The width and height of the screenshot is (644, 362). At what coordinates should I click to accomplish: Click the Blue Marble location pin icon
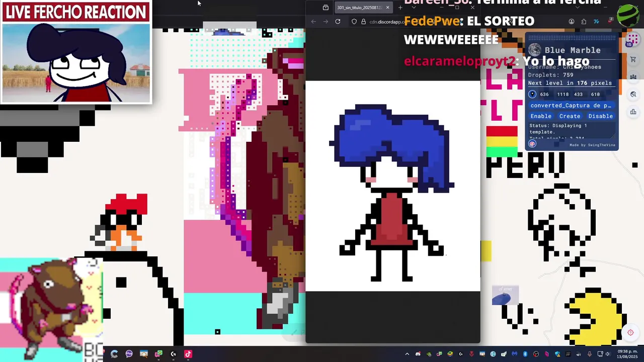point(532,94)
